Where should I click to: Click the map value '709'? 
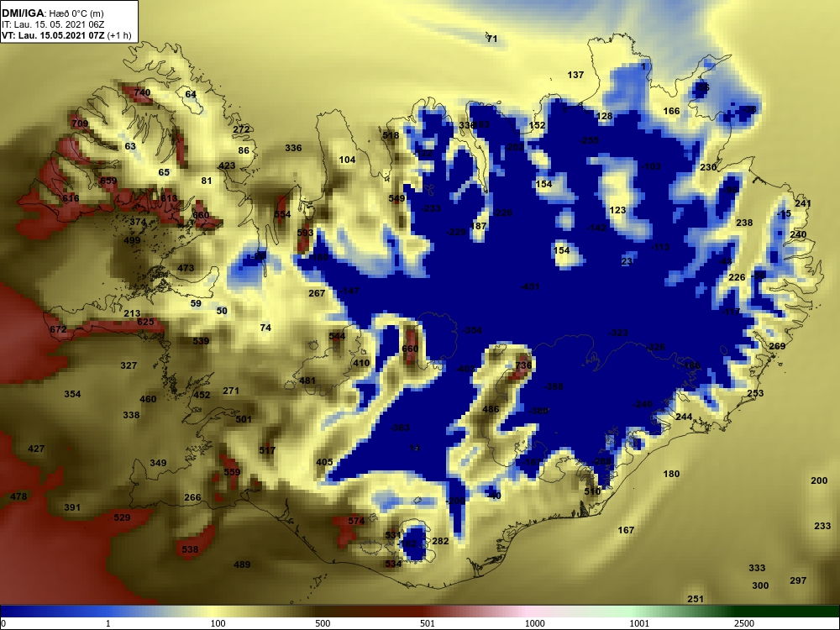pyautogui.click(x=80, y=123)
